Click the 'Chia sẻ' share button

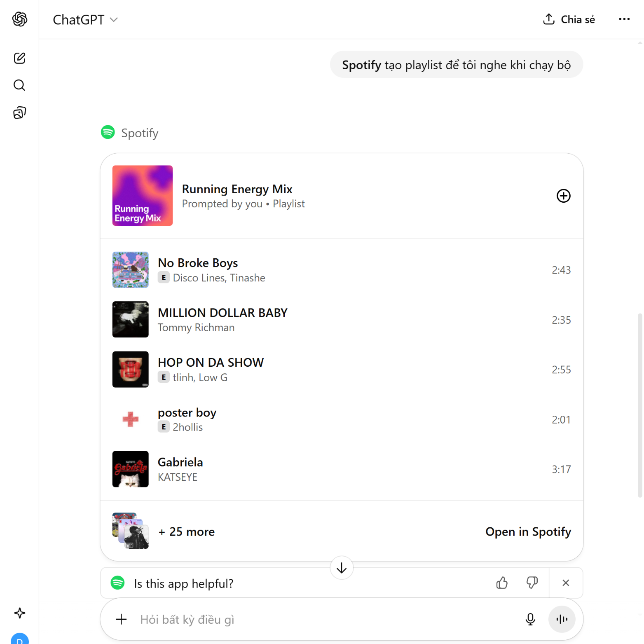point(569,19)
